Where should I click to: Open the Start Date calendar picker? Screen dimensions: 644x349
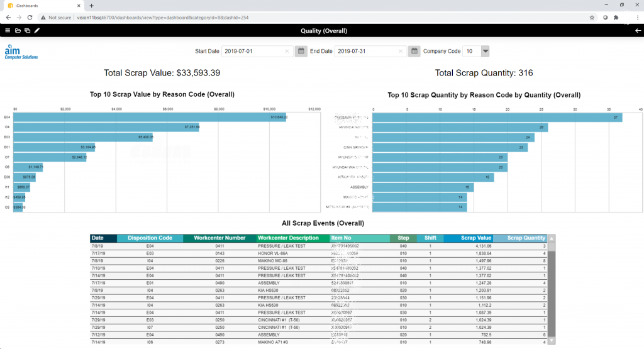click(301, 51)
